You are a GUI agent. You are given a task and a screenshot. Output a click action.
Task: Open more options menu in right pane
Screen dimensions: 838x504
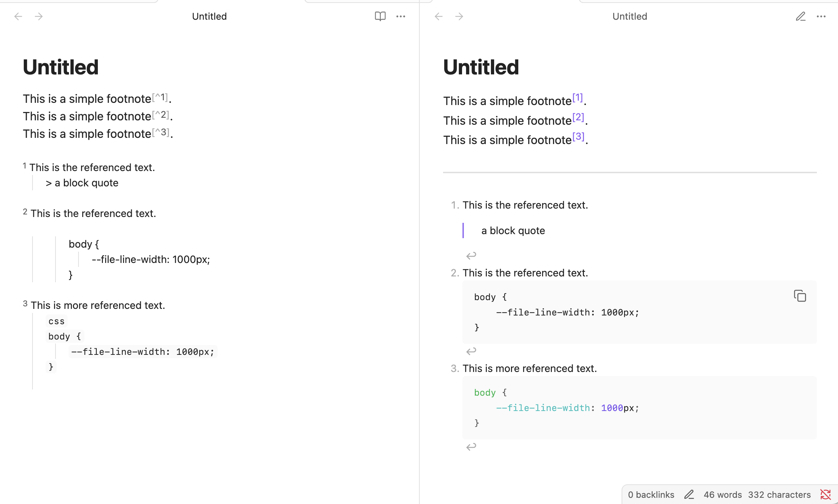821,16
